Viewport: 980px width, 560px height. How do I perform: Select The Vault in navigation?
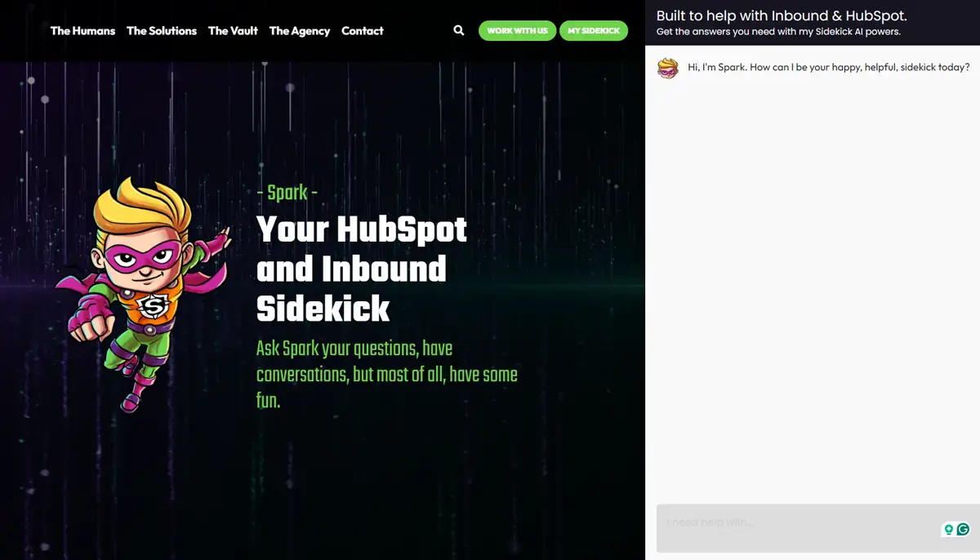coord(233,31)
